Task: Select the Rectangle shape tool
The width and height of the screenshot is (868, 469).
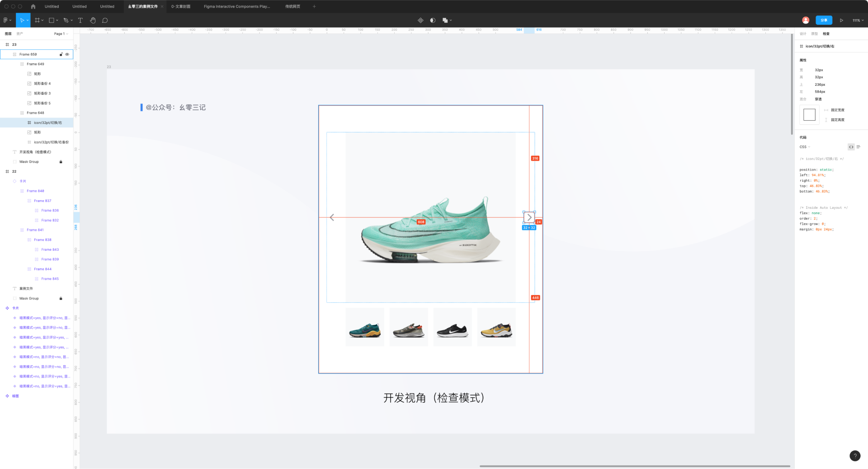Action: point(52,20)
